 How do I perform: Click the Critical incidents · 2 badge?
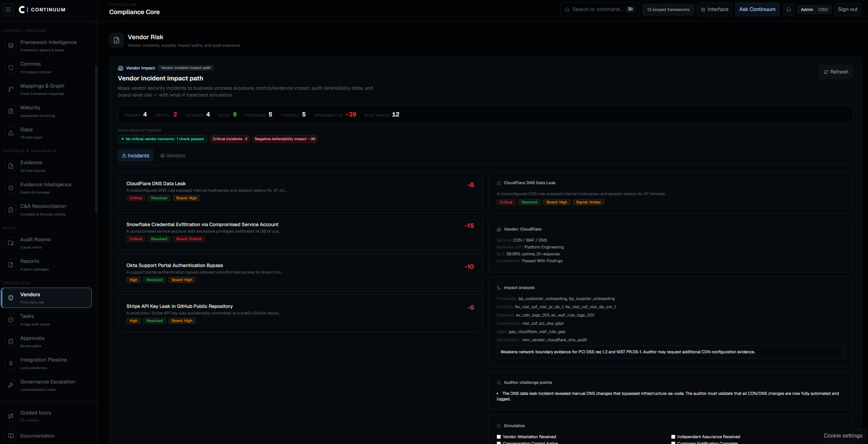[230, 139]
